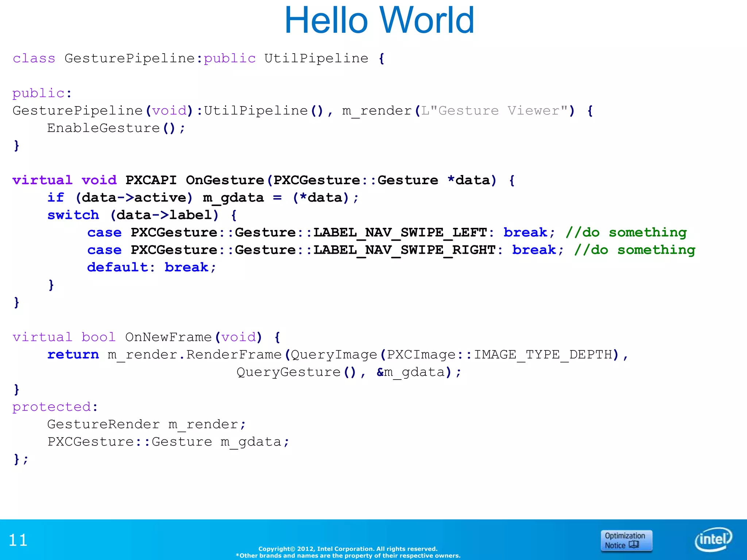The image size is (747, 560).
Task: Click the QueryGesture() call
Action: 296,372
